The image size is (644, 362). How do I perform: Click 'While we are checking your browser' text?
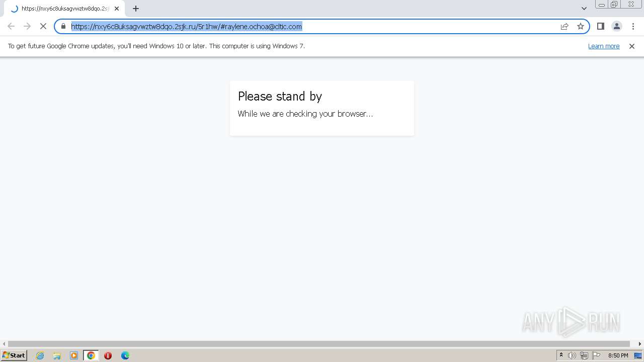(x=305, y=114)
